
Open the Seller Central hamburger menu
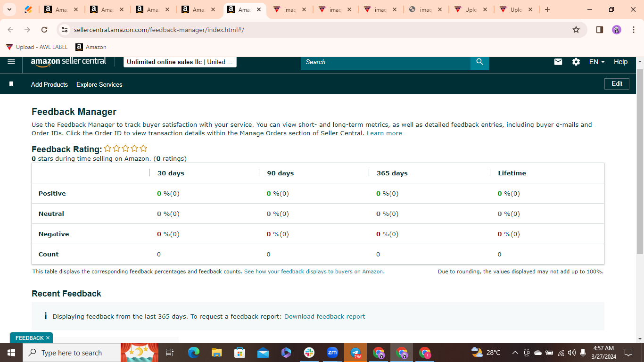point(11,62)
